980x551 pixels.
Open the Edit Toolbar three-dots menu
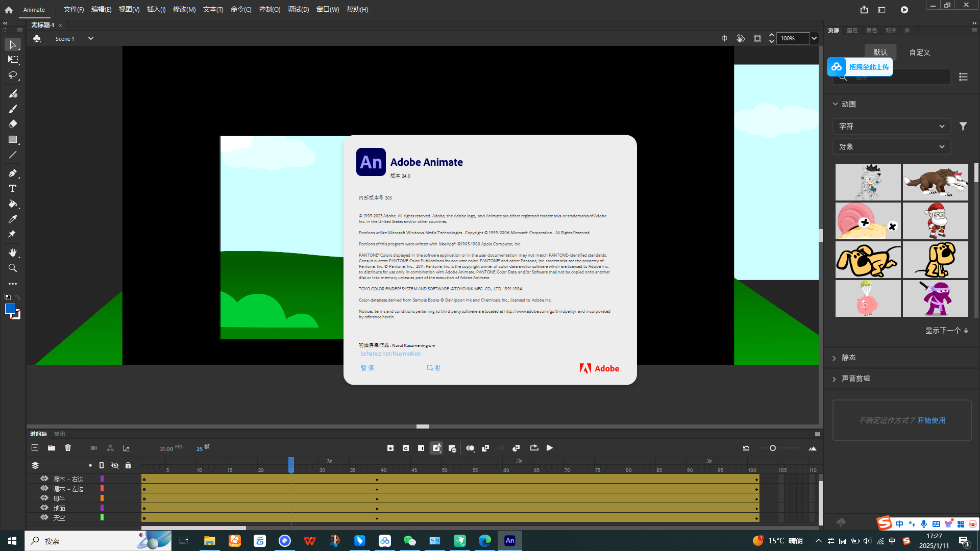(x=13, y=284)
